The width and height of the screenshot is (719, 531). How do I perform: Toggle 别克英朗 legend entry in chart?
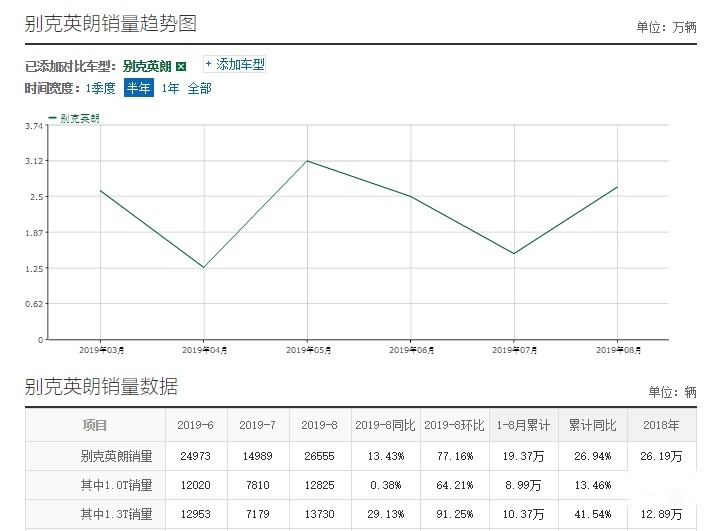click(x=74, y=118)
